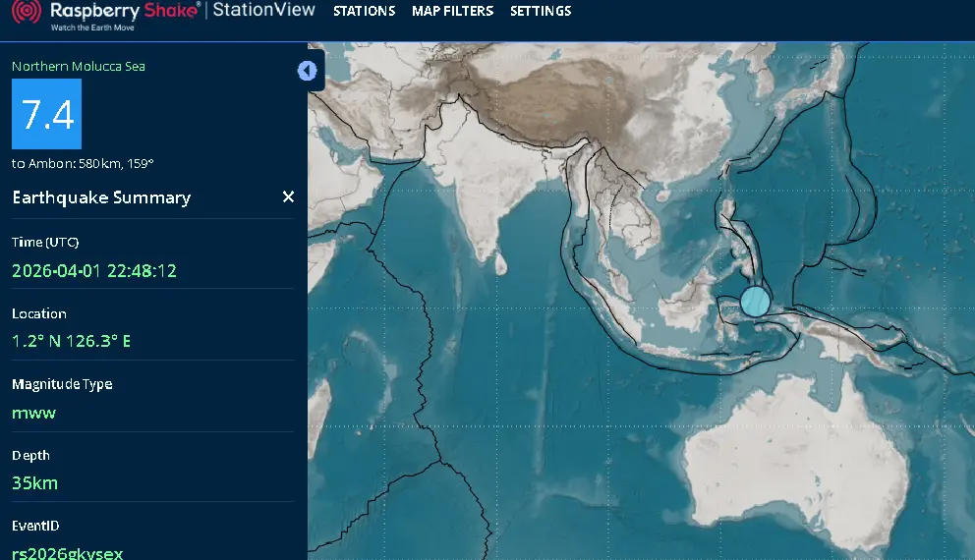Select the event time 2026-04-01 22:48:12
Viewport: 975px width, 560px height.
[x=94, y=271]
